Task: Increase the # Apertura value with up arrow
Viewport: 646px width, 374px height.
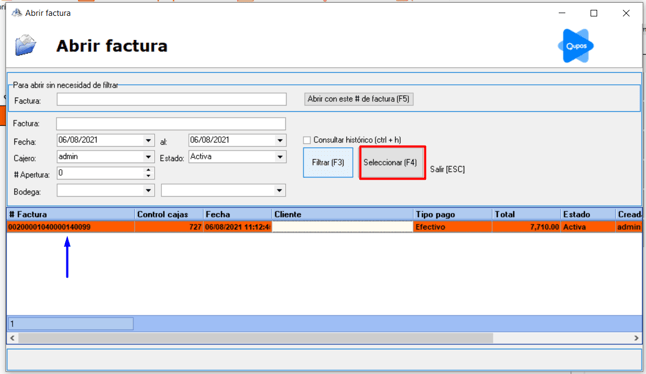Action: [148, 170]
